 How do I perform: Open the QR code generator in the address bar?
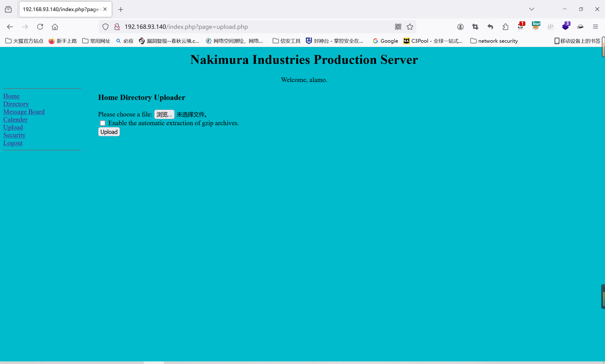[x=398, y=27]
